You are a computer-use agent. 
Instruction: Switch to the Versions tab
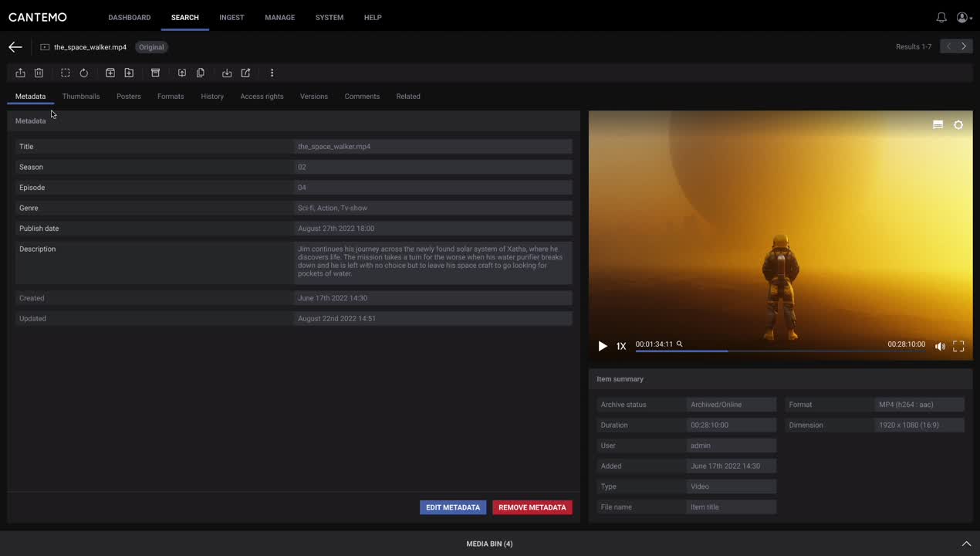tap(314, 97)
